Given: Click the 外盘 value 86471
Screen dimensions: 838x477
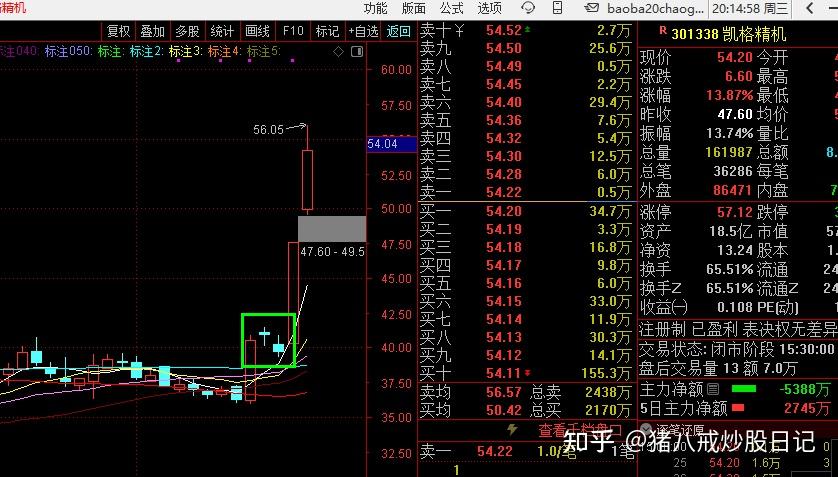Looking at the screenshot, I should [x=733, y=190].
